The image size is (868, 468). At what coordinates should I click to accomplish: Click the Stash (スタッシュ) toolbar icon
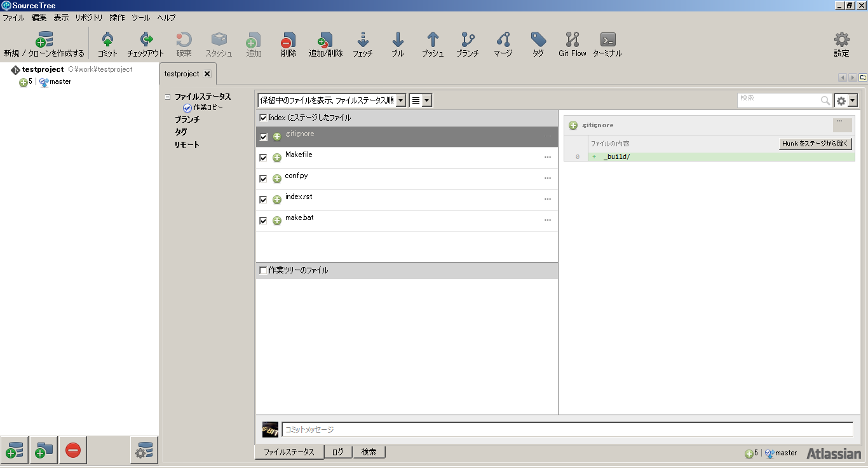[x=219, y=40]
